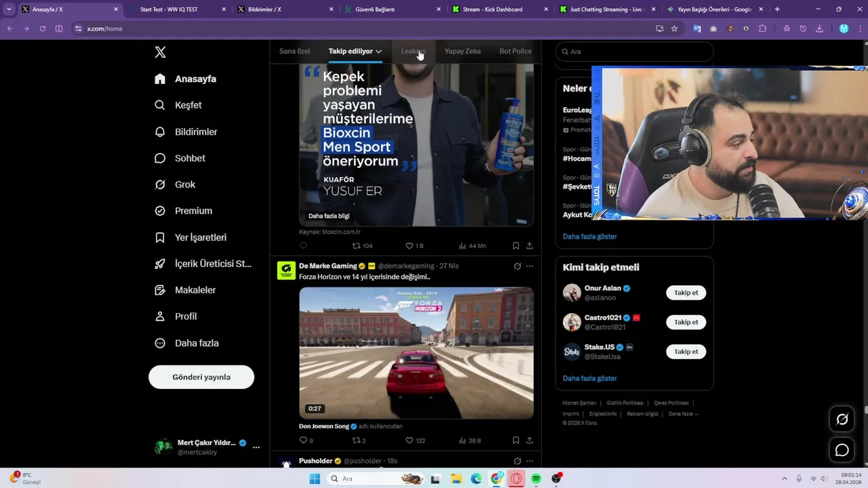The image size is (868, 488).
Task: Show more trends via Daha fazla göster
Action: tap(590, 237)
